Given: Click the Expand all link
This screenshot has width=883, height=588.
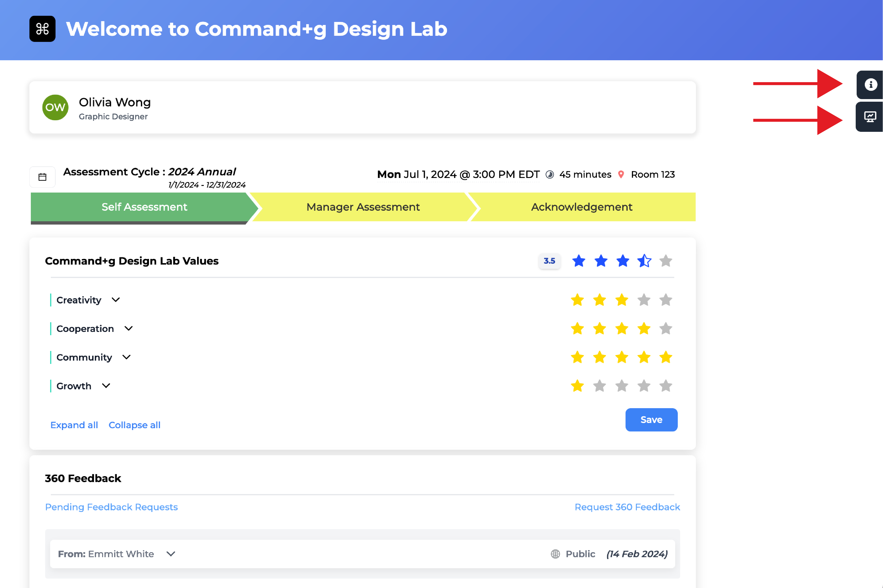Looking at the screenshot, I should tap(74, 425).
